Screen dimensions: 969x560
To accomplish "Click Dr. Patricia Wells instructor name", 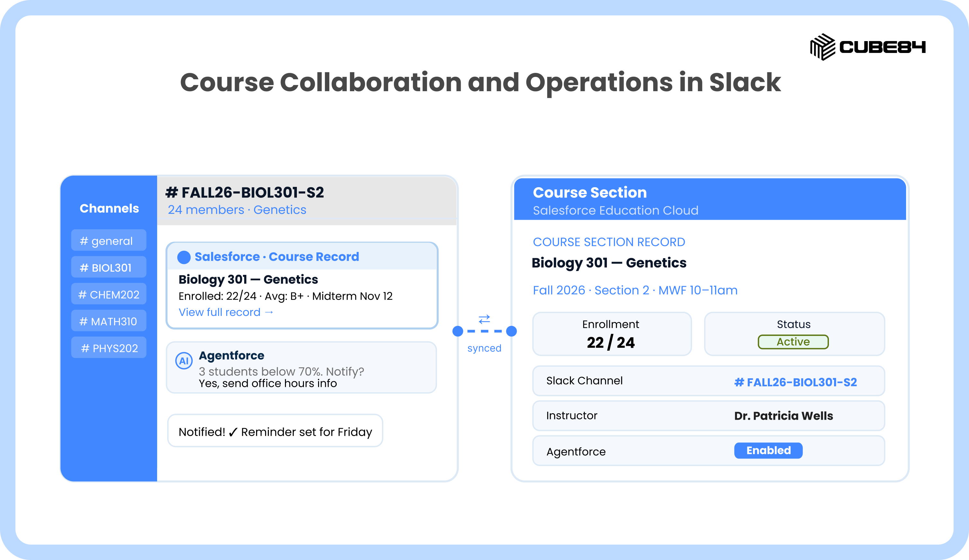I will click(x=783, y=416).
